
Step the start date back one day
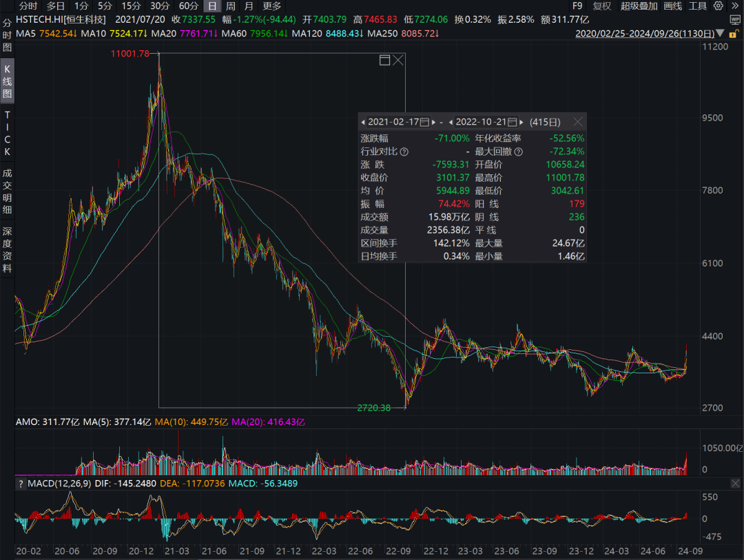pos(363,123)
